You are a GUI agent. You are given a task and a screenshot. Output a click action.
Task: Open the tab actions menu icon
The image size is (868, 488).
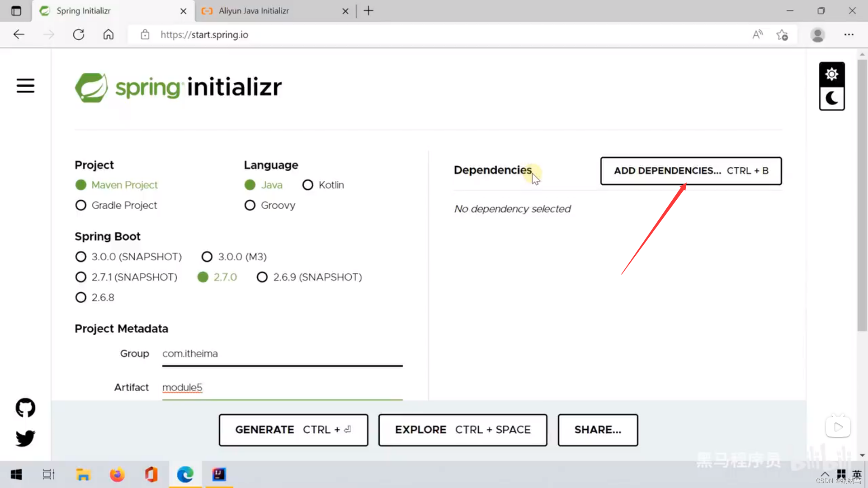16,11
